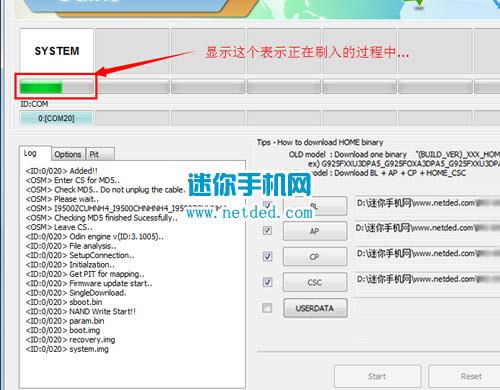This screenshot has height=390, width=500.
Task: Select log line 'SetupConnection..'
Action: [80, 255]
